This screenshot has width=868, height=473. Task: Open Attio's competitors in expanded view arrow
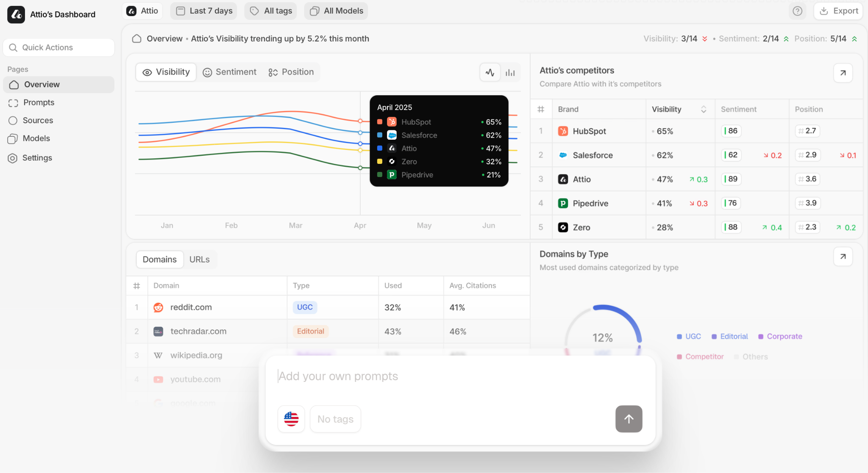[843, 73]
